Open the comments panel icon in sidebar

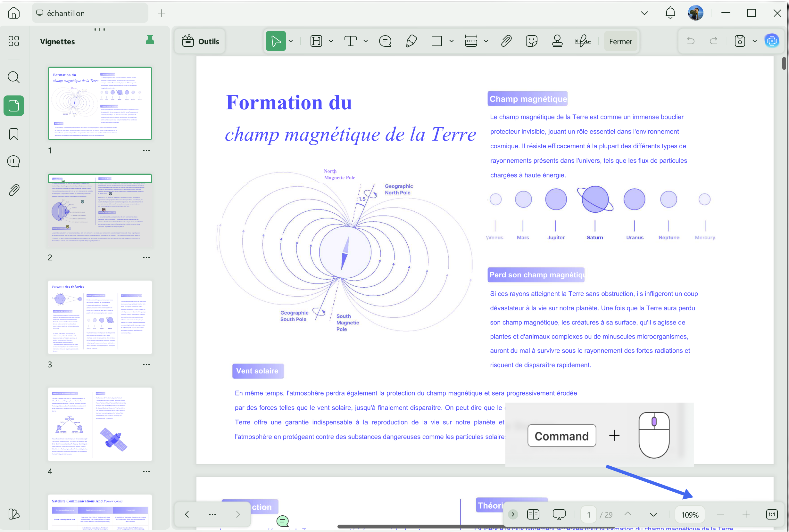[x=13, y=161]
